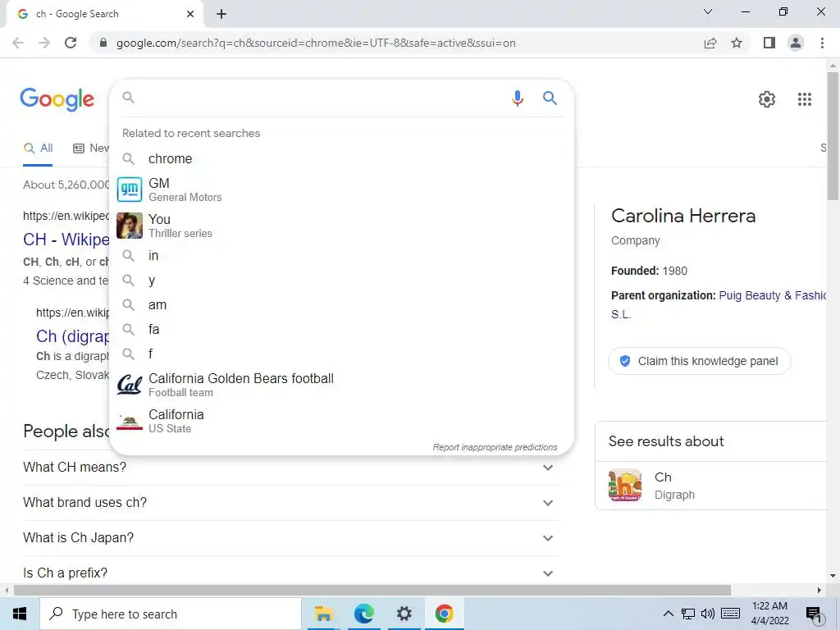
Task: Click Claim this knowledge panel button
Action: [700, 361]
